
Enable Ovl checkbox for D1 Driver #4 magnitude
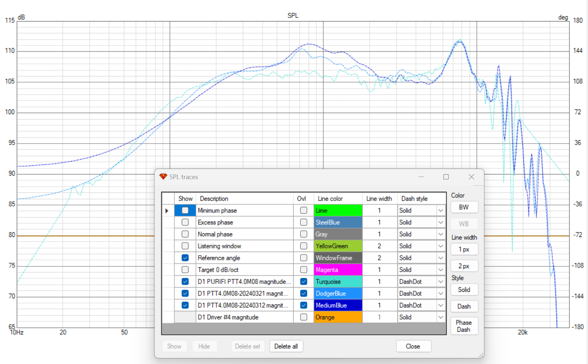click(304, 317)
